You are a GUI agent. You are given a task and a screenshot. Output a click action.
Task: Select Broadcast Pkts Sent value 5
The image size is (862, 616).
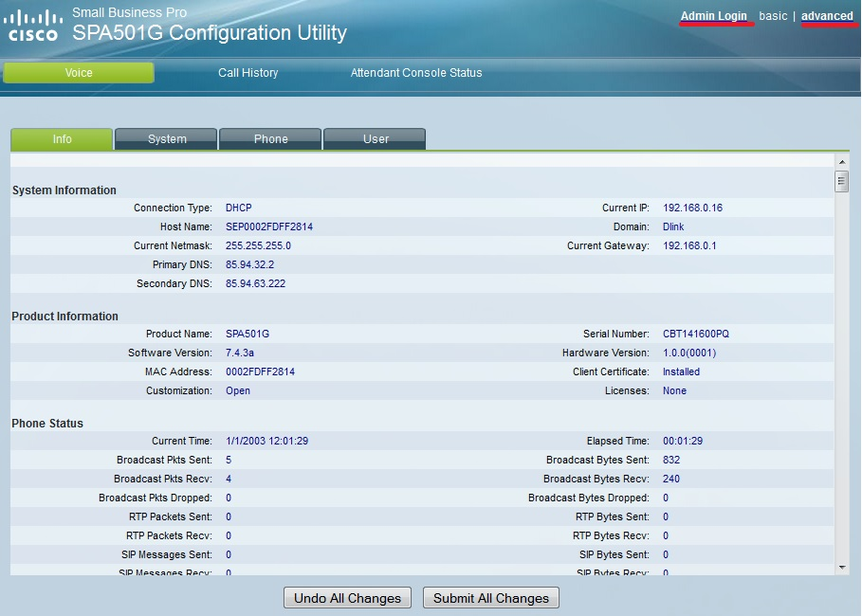[x=229, y=460]
